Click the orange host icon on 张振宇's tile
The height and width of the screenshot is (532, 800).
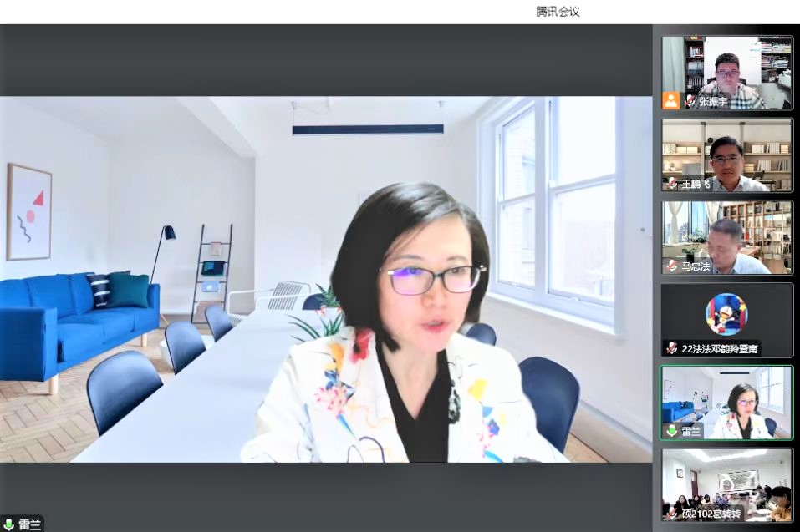[671, 101]
